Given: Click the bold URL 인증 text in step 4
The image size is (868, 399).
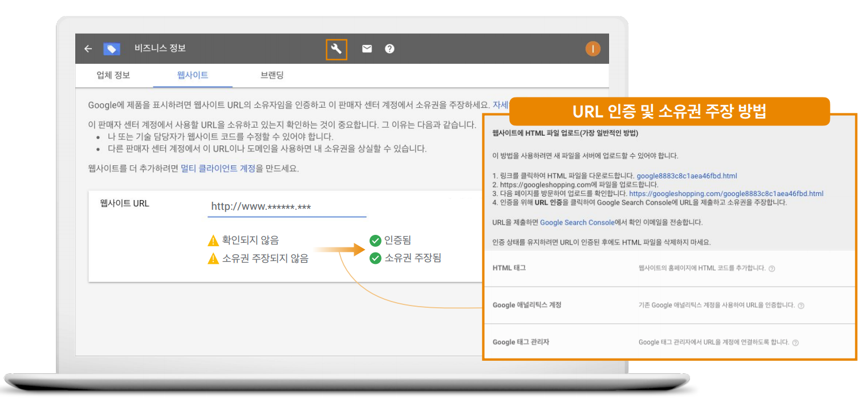Looking at the screenshot, I should pyautogui.click(x=549, y=203).
